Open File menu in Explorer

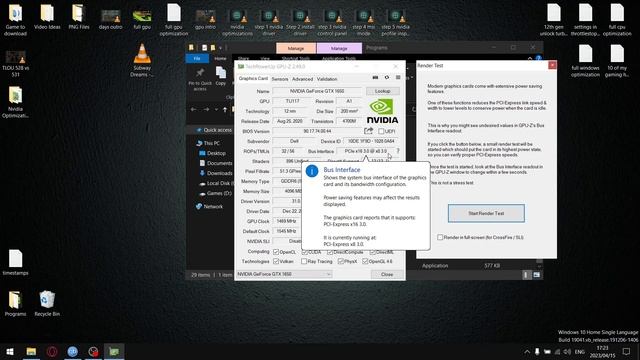tap(197, 58)
